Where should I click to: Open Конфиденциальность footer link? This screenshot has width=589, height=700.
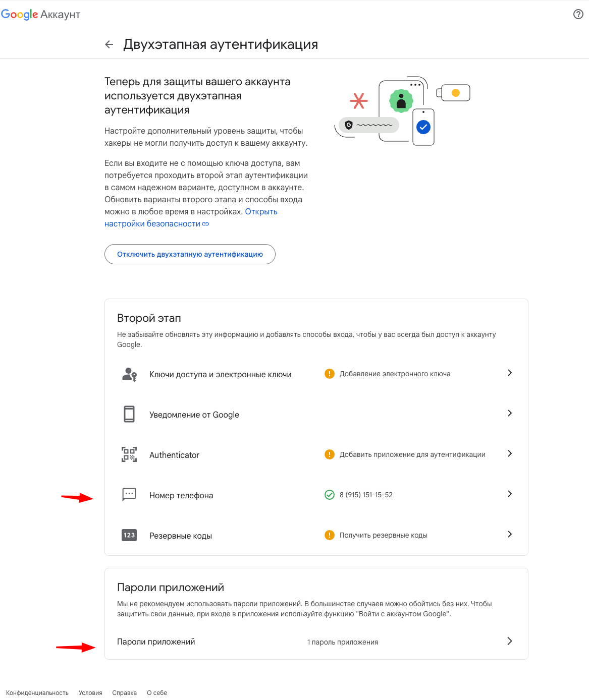pos(37,693)
